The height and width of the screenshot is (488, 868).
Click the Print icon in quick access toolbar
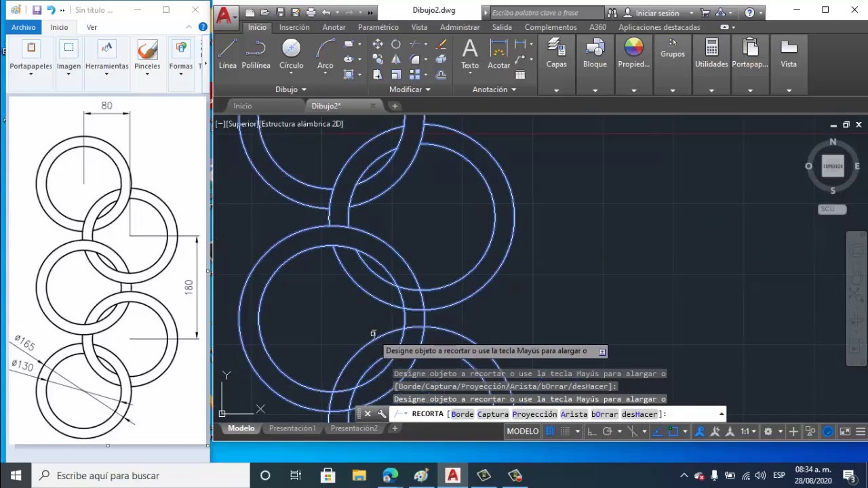311,12
